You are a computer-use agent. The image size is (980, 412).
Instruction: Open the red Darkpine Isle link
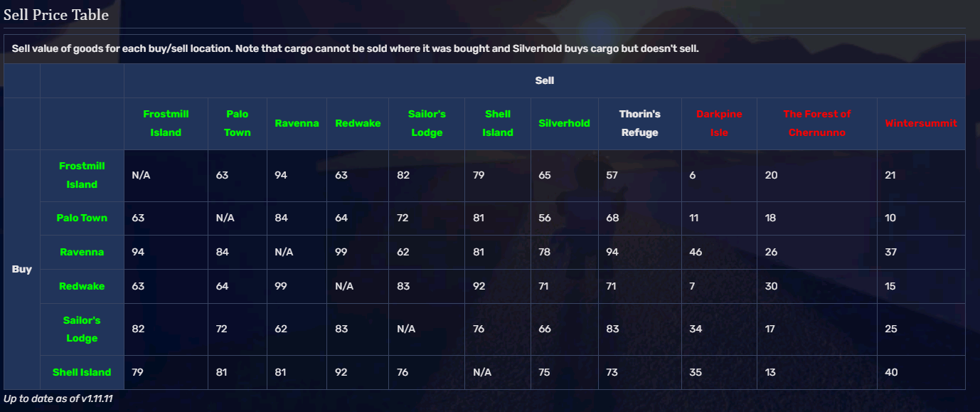coord(719,123)
